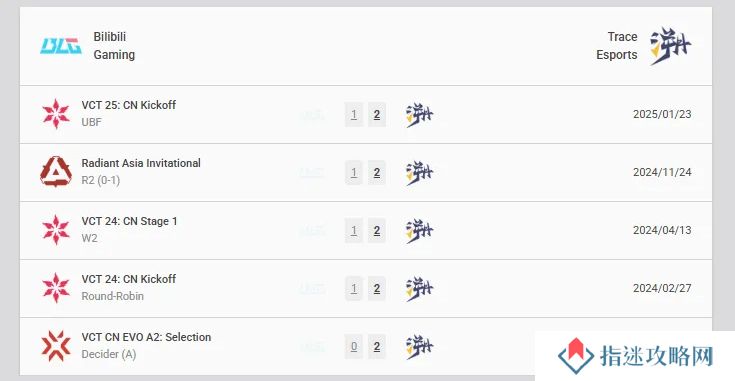Open VCT CN EVO A2 Selection icon
The image size is (735, 381).
pos(56,346)
